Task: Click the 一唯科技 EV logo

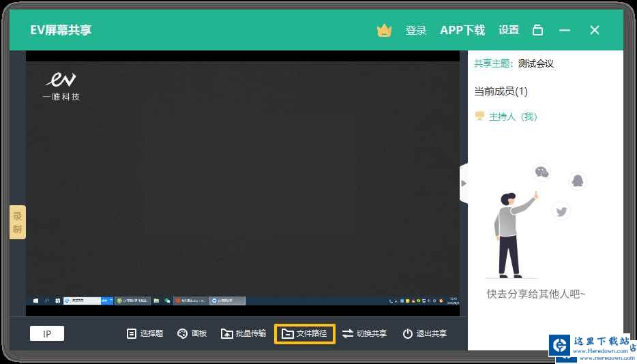Action: [61, 86]
